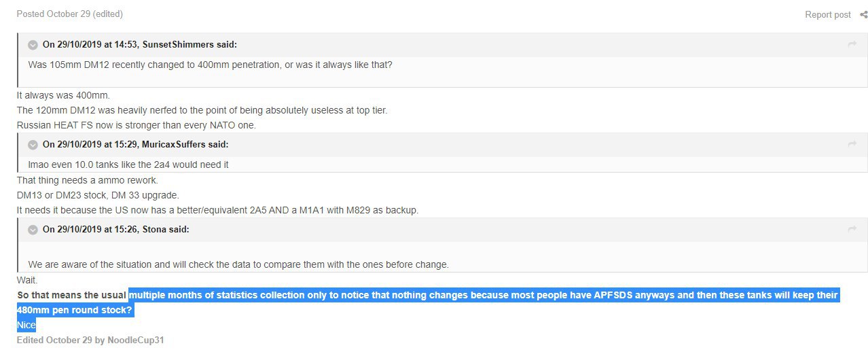This screenshot has width=868, height=350.
Task: Click the SunsetShimmers quote header text
Action: coord(139,45)
